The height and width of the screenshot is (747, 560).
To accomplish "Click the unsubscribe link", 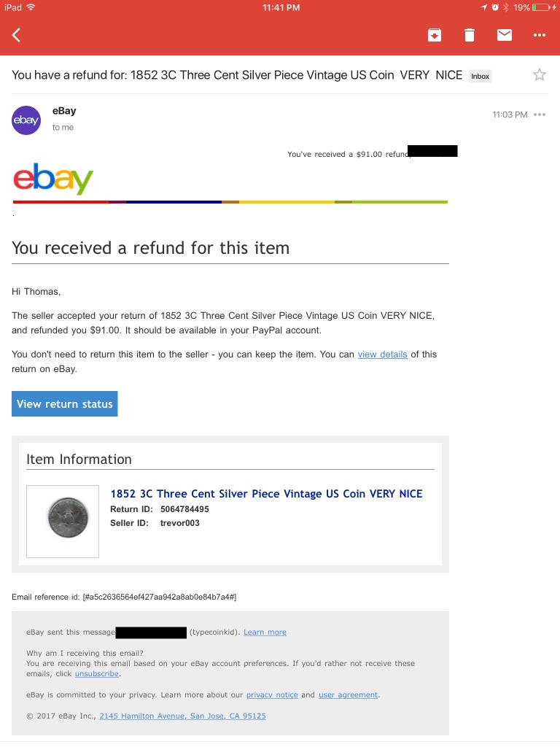I will 96,674.
